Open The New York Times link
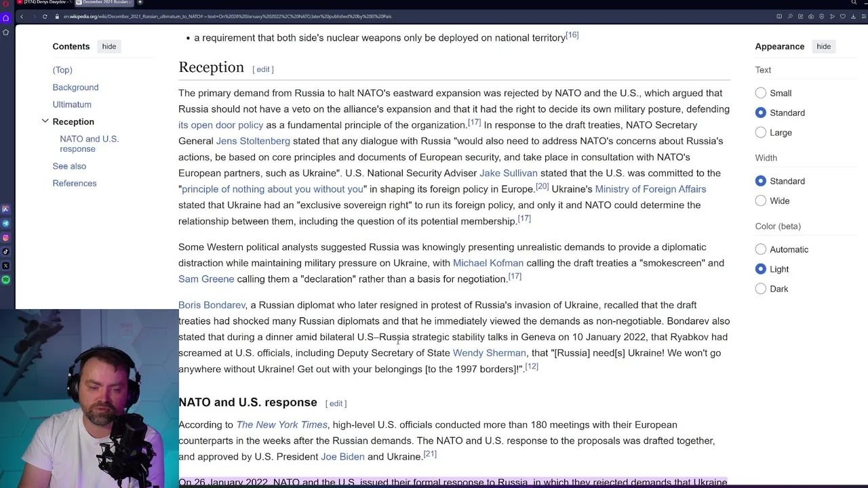The width and height of the screenshot is (868, 488). (281, 425)
